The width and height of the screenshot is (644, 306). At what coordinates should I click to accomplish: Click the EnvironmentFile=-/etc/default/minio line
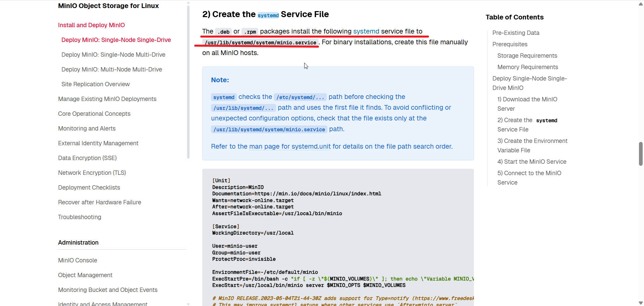coord(265,272)
